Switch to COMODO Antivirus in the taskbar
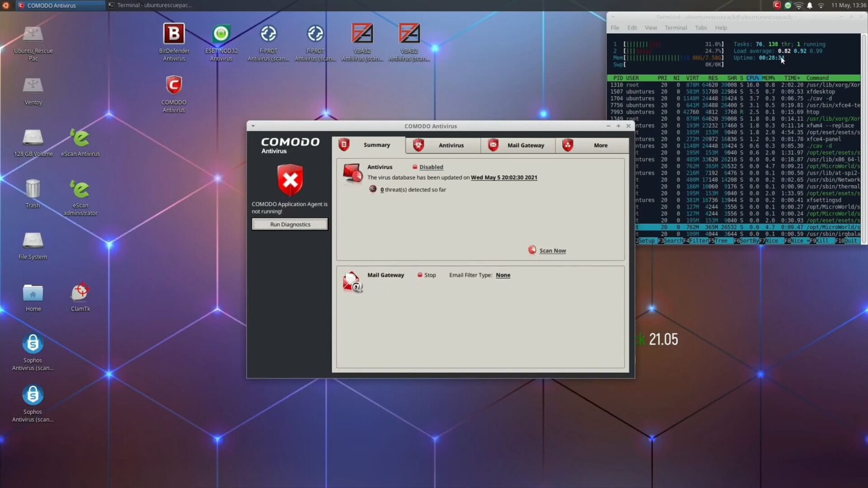Viewport: 868px width, 488px height. (60, 5)
